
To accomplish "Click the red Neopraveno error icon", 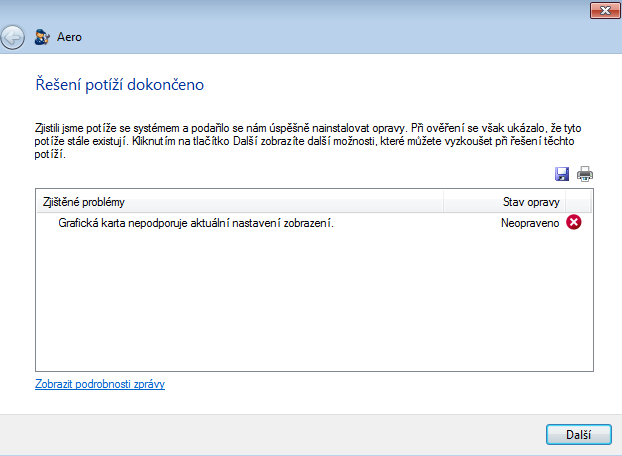I will coord(574,222).
